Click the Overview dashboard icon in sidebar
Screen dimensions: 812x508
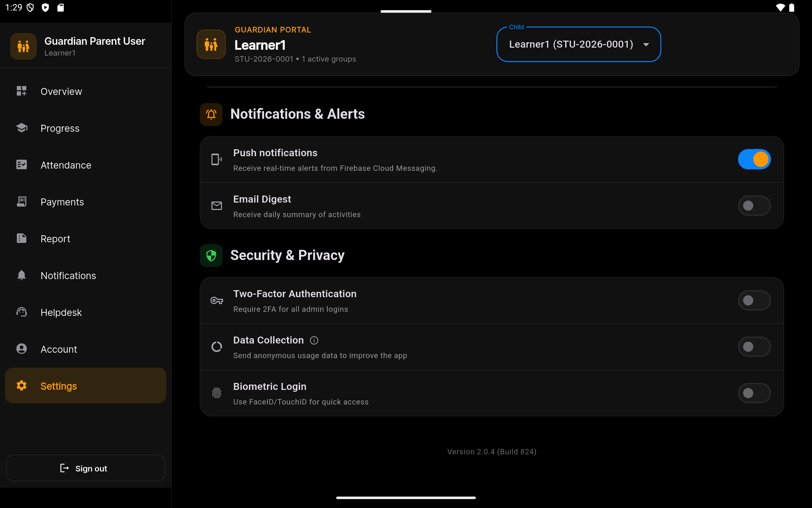[x=22, y=91]
